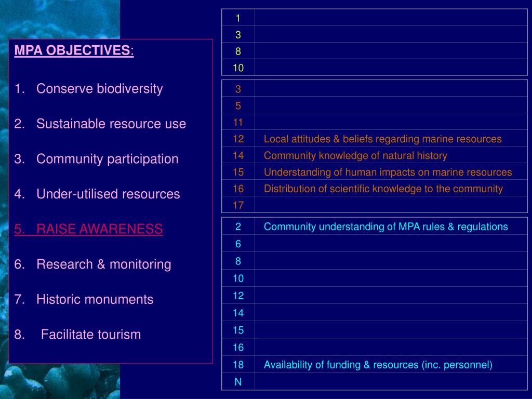Click 'Community participation' objective

107,159
